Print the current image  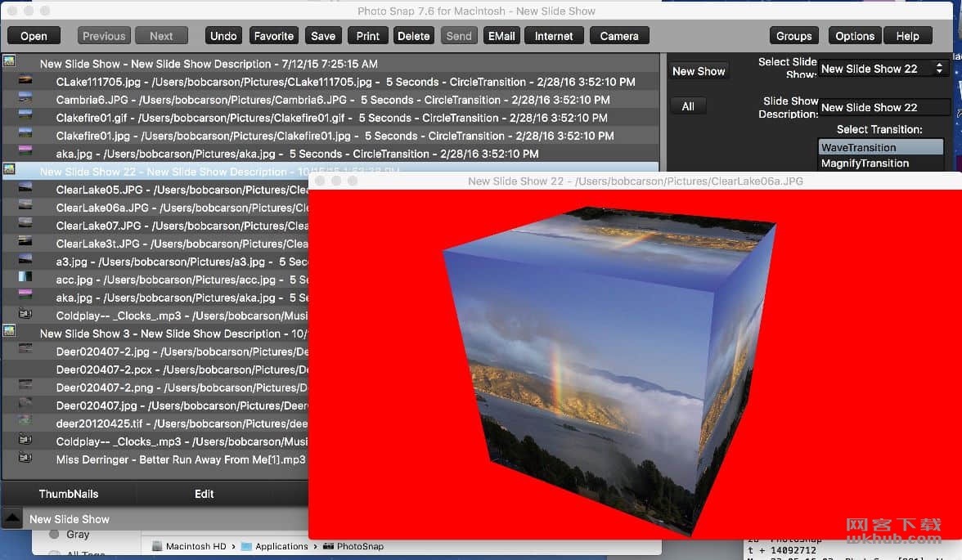[367, 36]
